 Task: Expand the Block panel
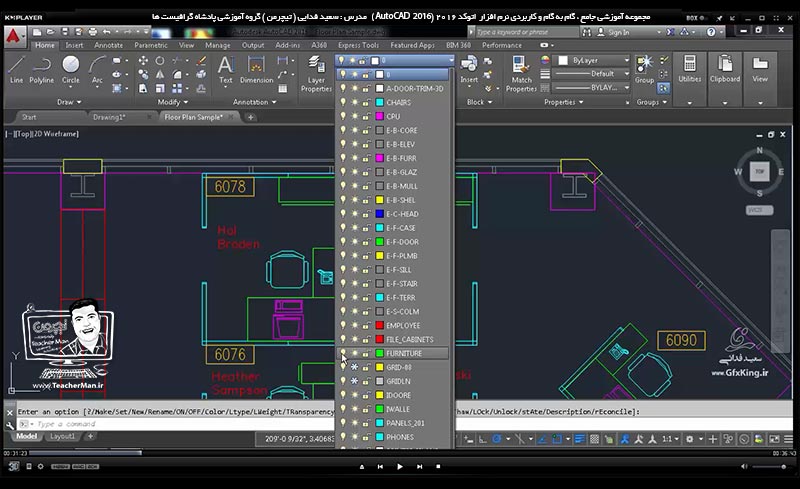[480, 102]
